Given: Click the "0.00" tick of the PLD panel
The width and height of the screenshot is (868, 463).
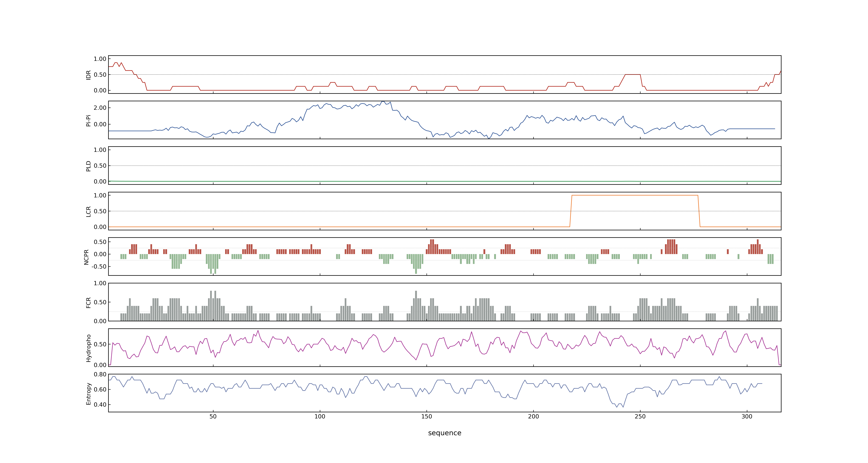Looking at the screenshot, I should tap(100, 182).
